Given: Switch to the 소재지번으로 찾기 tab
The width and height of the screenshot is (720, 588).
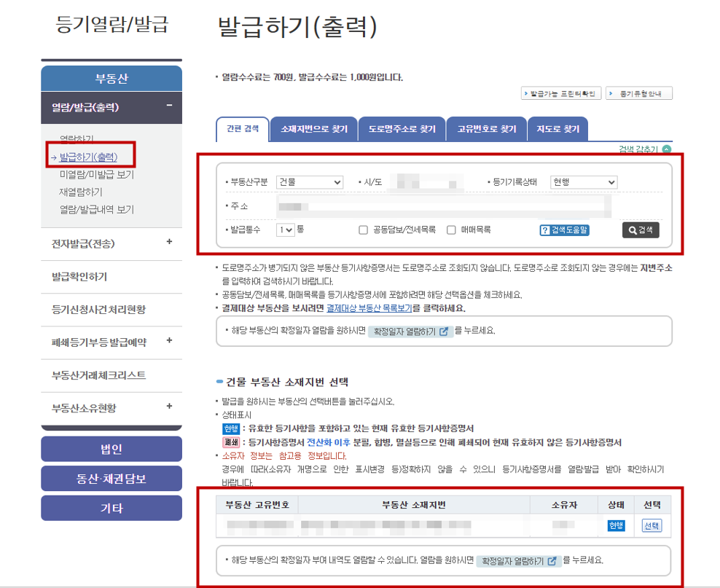Looking at the screenshot, I should [315, 130].
